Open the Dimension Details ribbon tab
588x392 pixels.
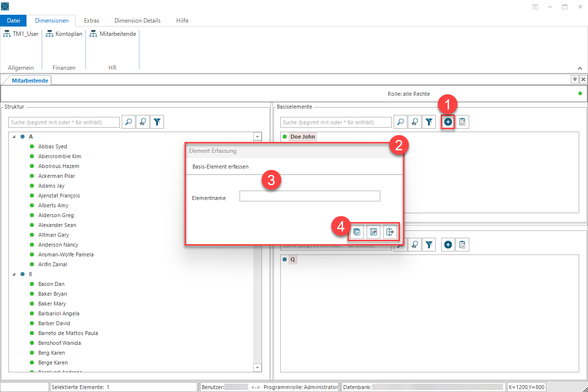137,21
